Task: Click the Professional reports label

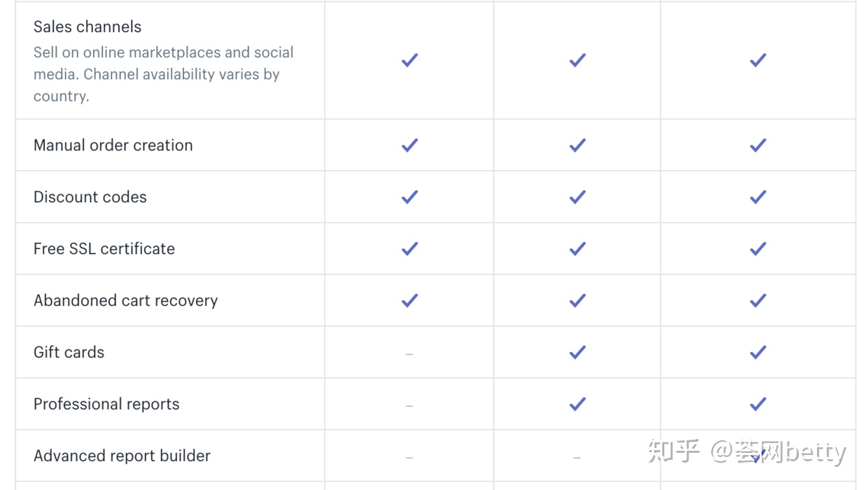Action: (106, 404)
